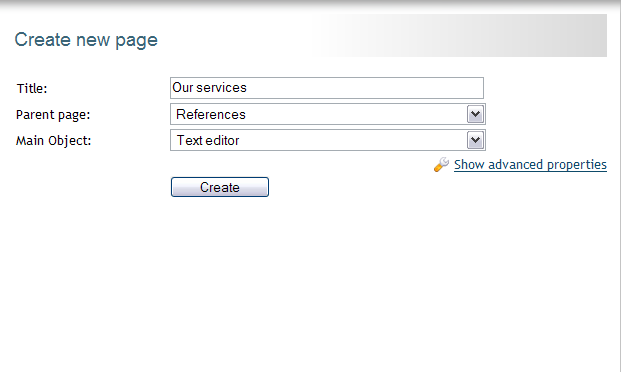621x372 pixels.
Task: Click the Parent page label
Action: [53, 115]
